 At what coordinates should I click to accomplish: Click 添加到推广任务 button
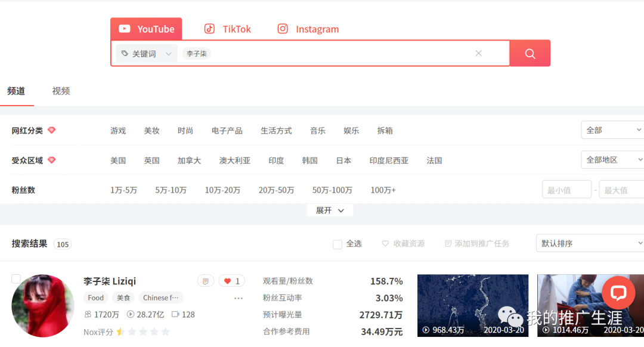(477, 243)
